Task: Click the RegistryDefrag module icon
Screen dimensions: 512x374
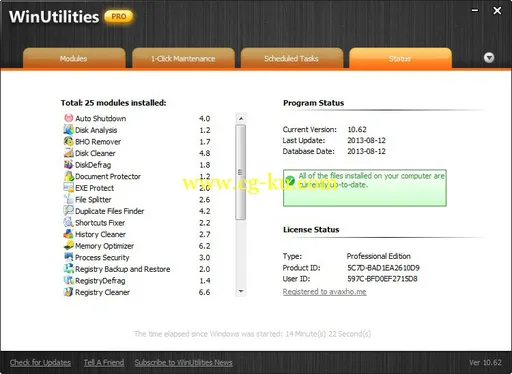Action: pos(69,280)
